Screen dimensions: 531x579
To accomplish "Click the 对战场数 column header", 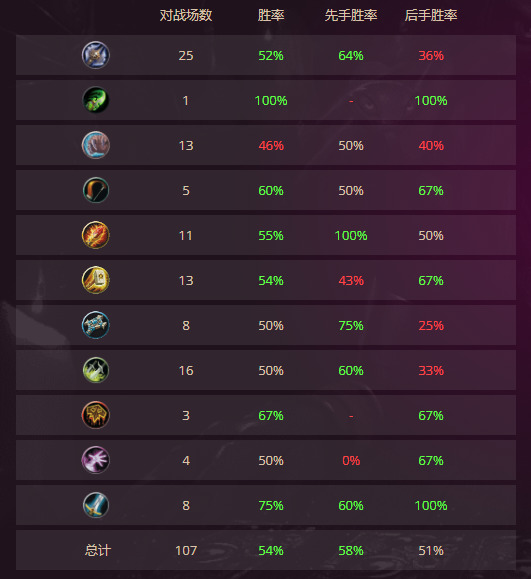I will [x=186, y=16].
